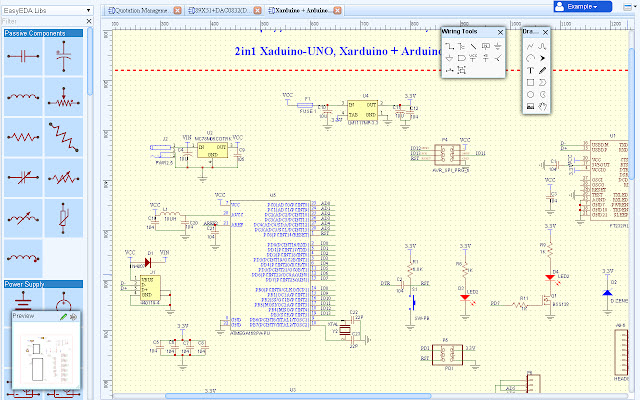
Task: Select the Rectangle drawing tool
Action: coord(529,82)
